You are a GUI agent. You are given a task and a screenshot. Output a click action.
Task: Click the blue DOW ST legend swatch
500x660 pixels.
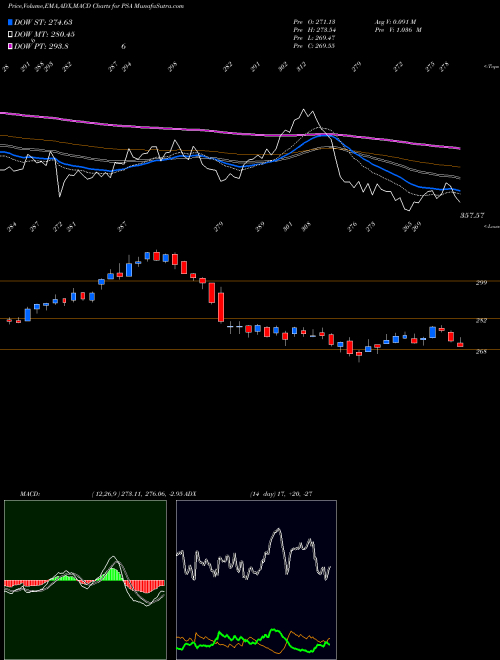10,22
